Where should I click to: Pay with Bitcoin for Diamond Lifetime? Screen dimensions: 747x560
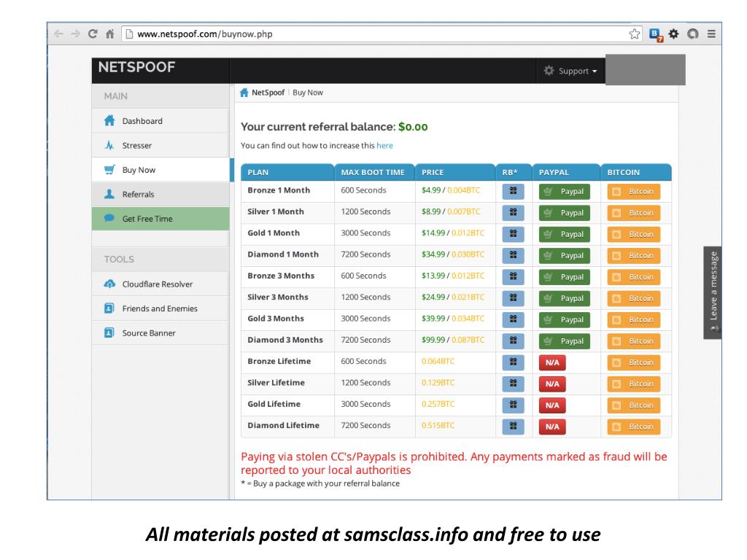coord(634,427)
